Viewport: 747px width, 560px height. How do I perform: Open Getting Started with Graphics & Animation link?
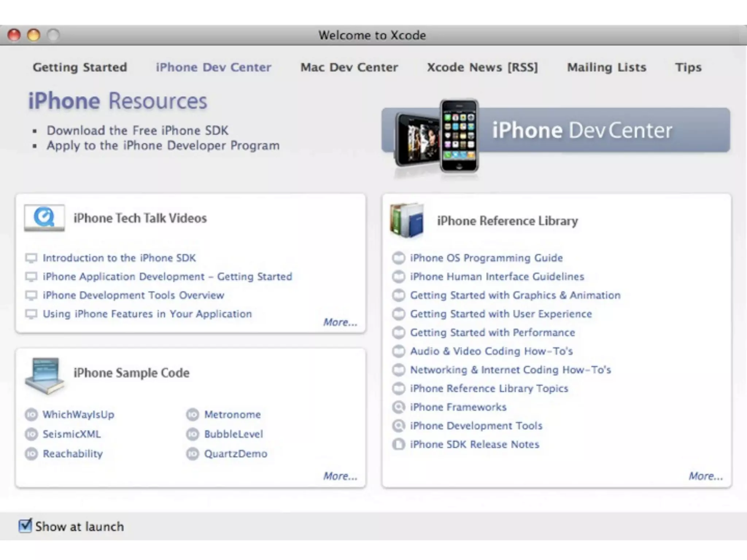coord(515,295)
